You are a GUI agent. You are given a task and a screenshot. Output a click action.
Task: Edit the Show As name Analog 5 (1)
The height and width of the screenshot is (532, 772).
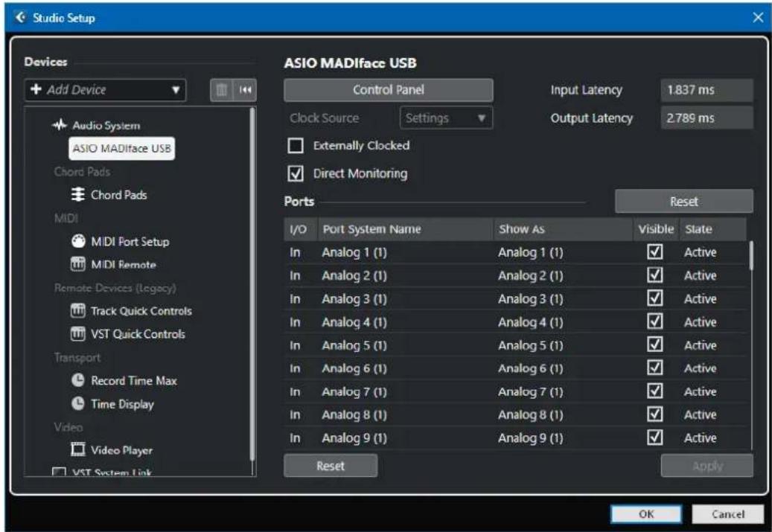(x=530, y=345)
